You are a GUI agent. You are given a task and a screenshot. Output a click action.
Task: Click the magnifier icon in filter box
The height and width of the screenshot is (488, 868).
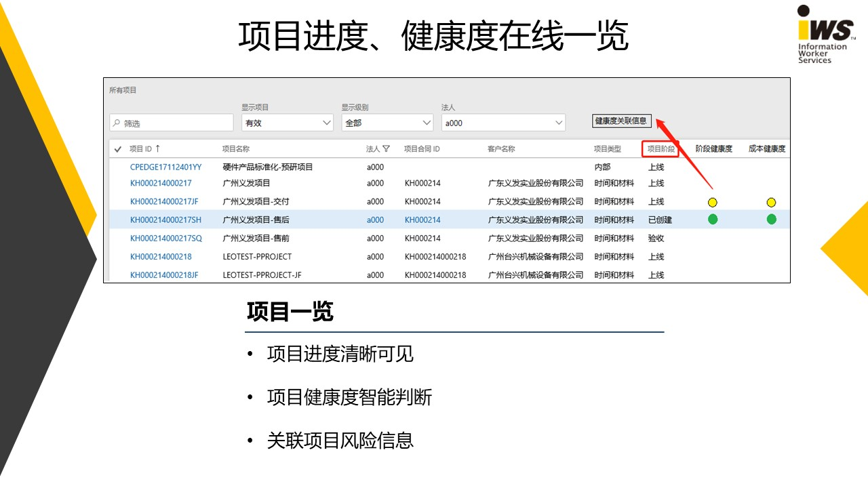pos(117,123)
